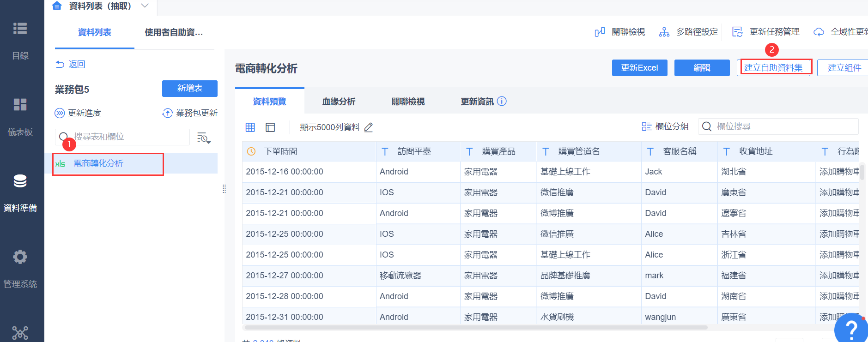Click the horizontal scrollbar under the table
Screen dimensions: 868x342
click(x=476, y=328)
